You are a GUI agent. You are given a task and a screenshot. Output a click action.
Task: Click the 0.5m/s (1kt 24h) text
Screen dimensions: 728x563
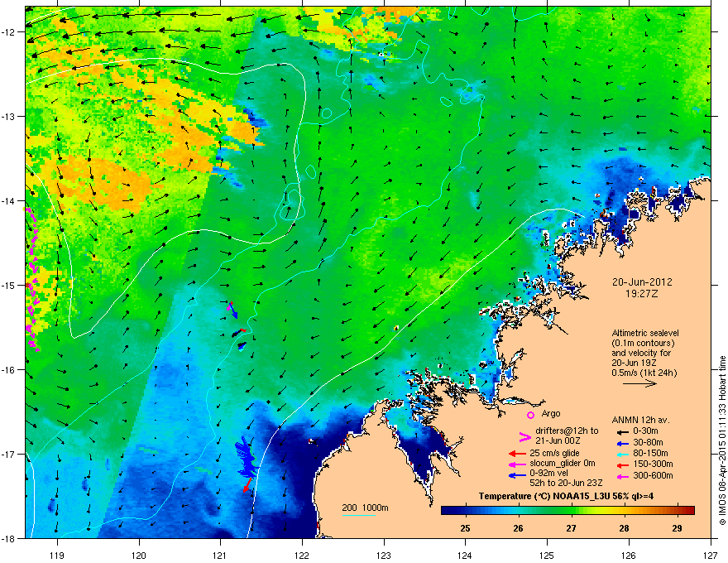pos(644,373)
